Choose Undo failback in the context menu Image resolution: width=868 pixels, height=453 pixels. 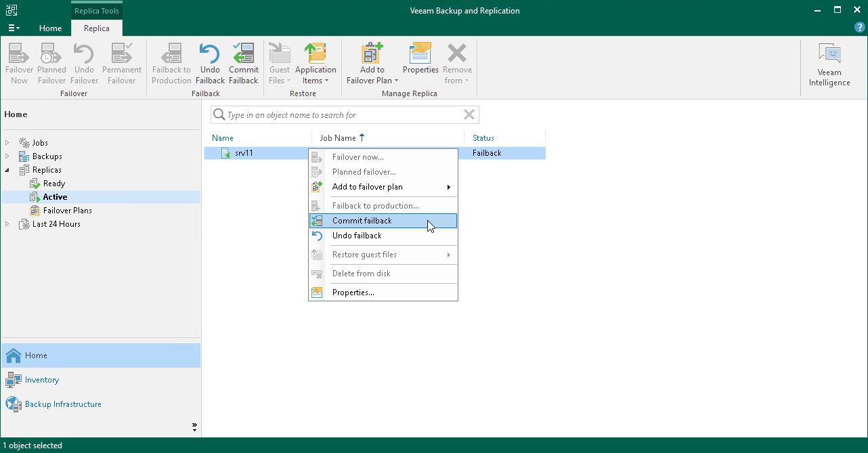tap(383, 236)
